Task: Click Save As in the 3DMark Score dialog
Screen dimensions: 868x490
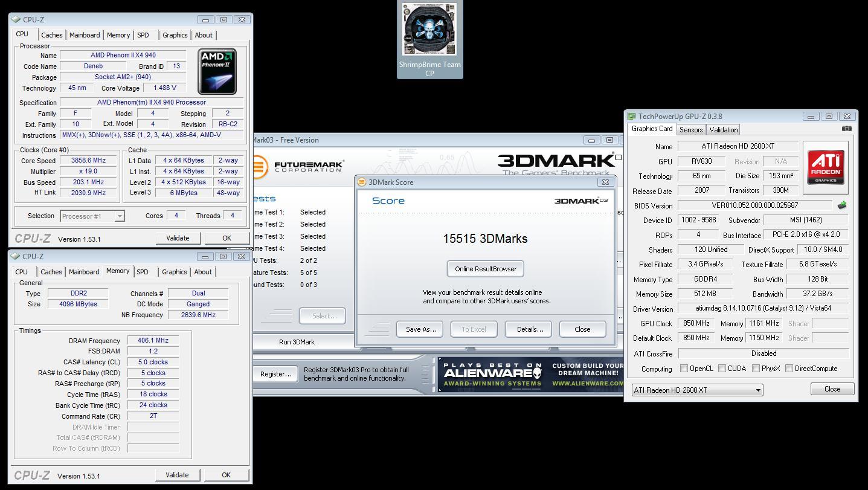Action: click(x=420, y=329)
